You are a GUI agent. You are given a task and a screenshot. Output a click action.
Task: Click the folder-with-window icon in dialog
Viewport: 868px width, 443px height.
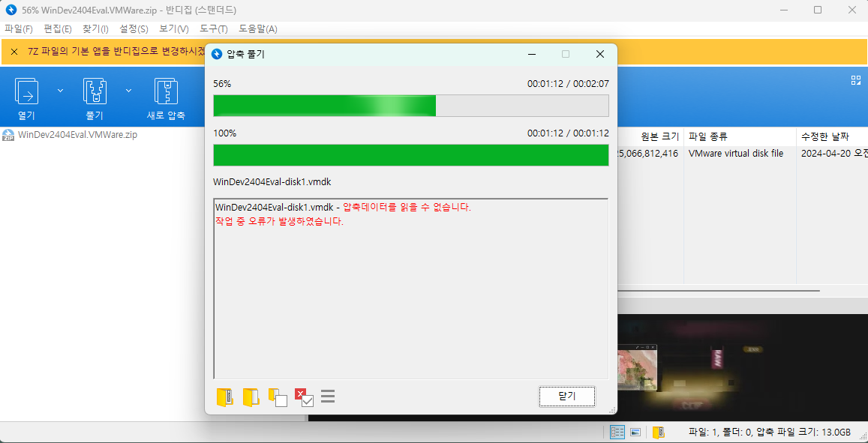278,397
